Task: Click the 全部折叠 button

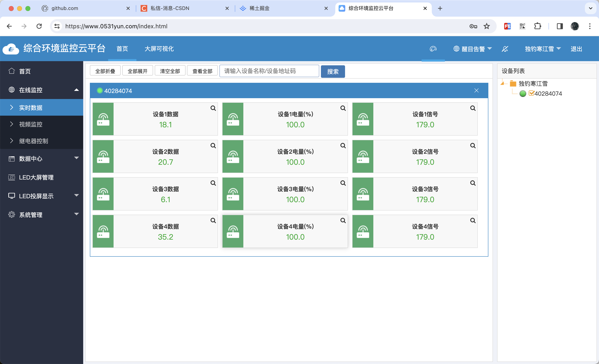Action: (105, 71)
